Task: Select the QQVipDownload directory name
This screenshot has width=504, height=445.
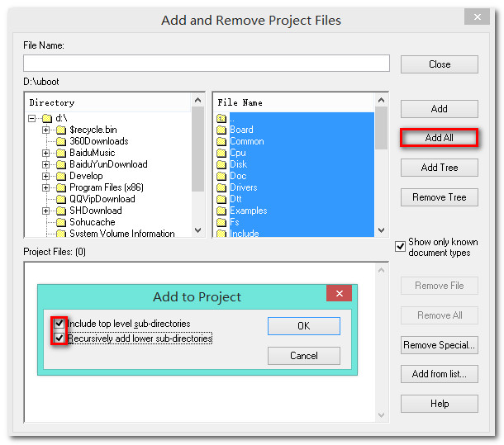Action: [102, 199]
